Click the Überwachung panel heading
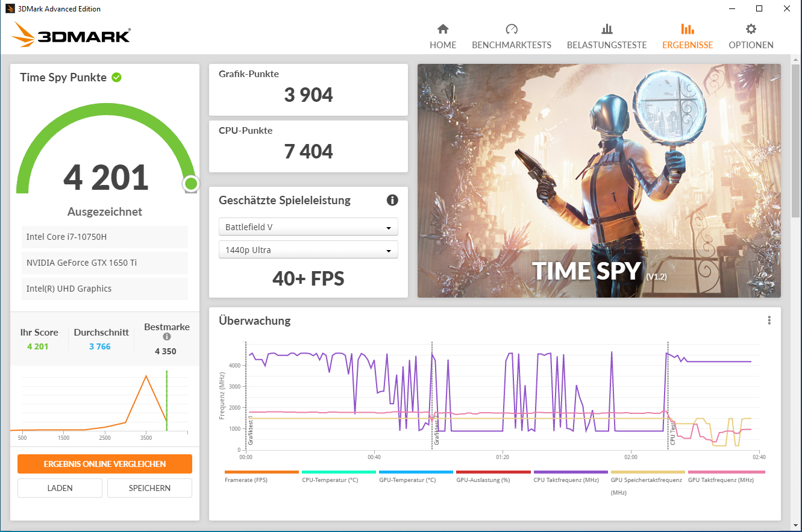This screenshot has height=532, width=802. click(x=255, y=321)
